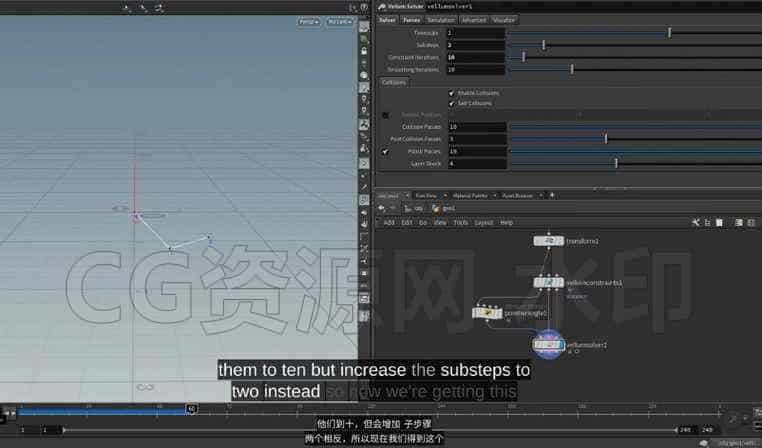Add a new pane tab with plus
Viewport: 762px width, 448px height.
pyautogui.click(x=552, y=195)
